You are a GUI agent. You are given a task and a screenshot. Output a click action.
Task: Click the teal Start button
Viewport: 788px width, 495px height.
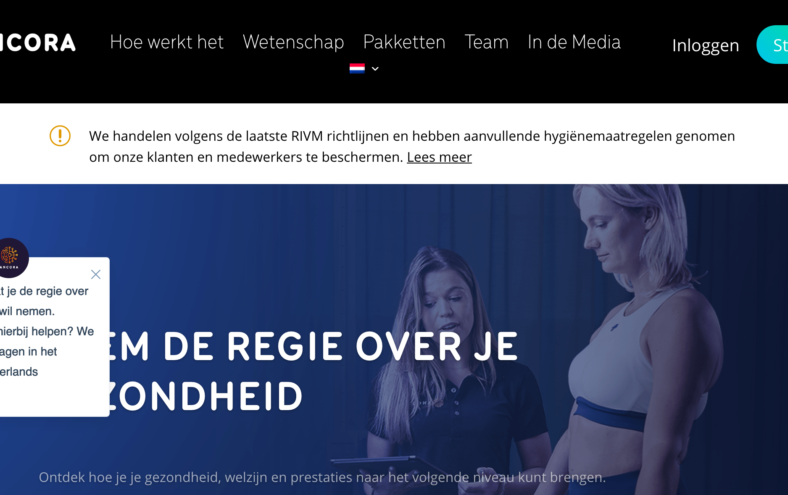coord(772,45)
